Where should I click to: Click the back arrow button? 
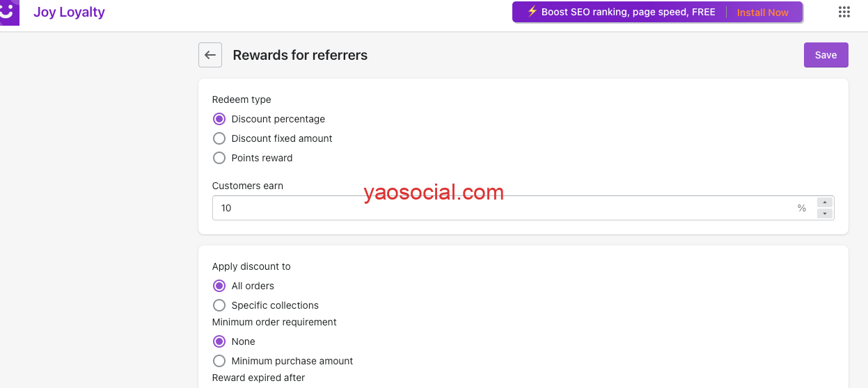point(210,55)
